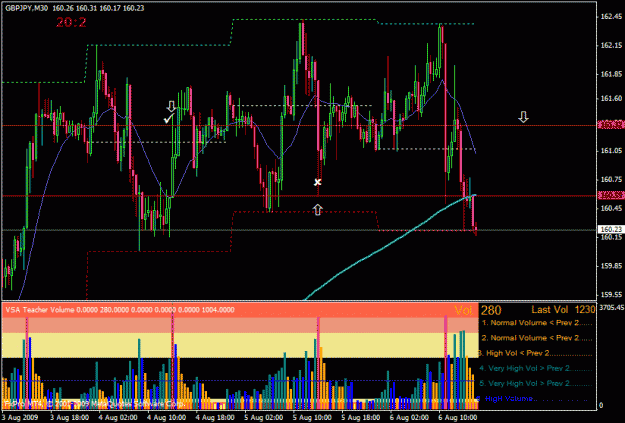
Task: Select the white up arrow near the lower red dotted line
Action: pos(317,210)
